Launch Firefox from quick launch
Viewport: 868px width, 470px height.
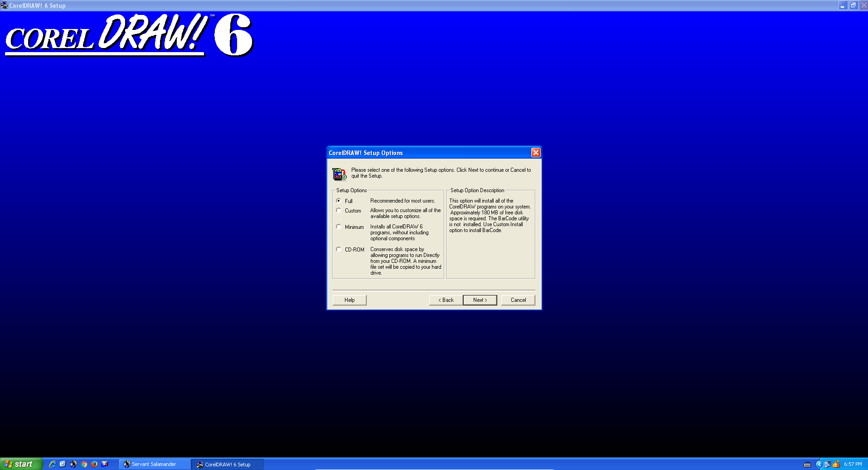[x=94, y=464]
